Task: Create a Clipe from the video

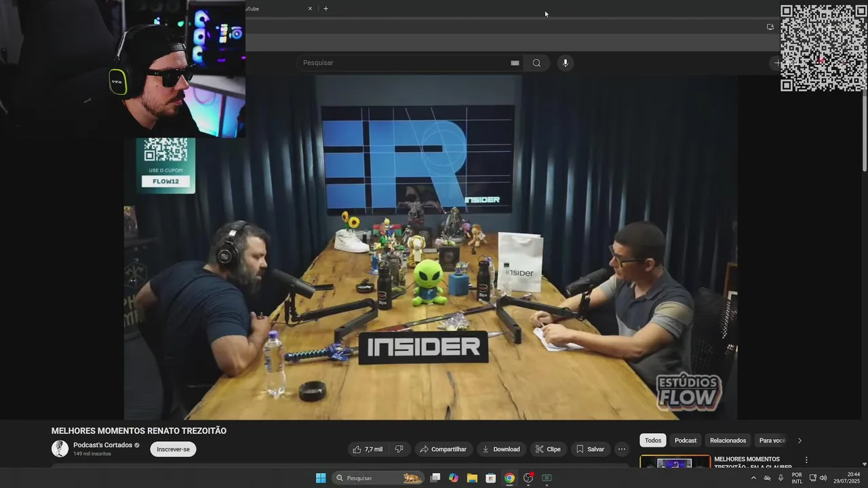Action: pyautogui.click(x=547, y=449)
